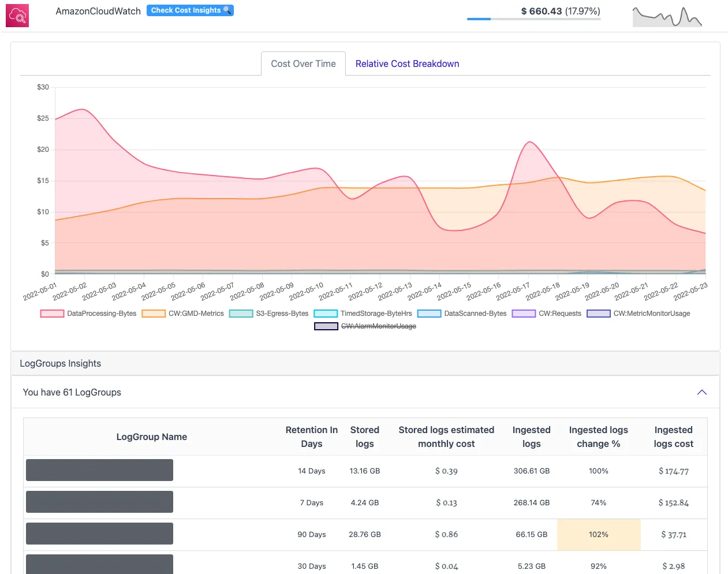
Task: Toggle the TimedStorage-ByteHrs legend series
Action: (x=363, y=314)
